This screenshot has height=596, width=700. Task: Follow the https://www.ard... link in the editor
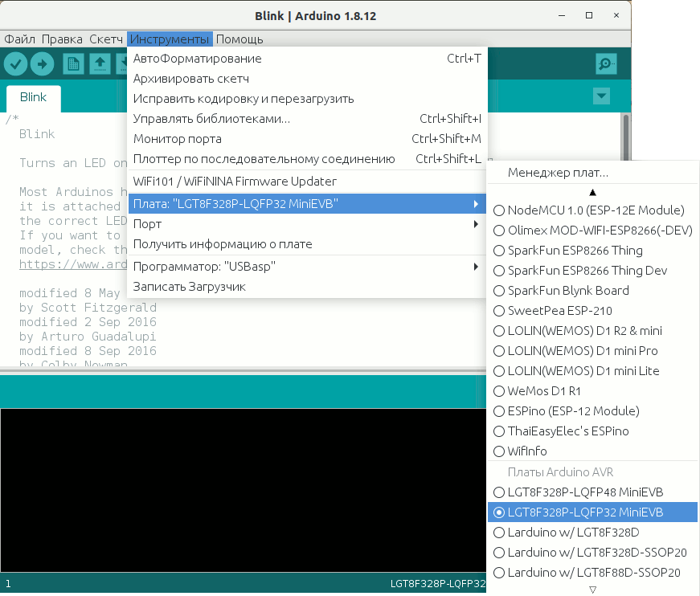click(73, 264)
